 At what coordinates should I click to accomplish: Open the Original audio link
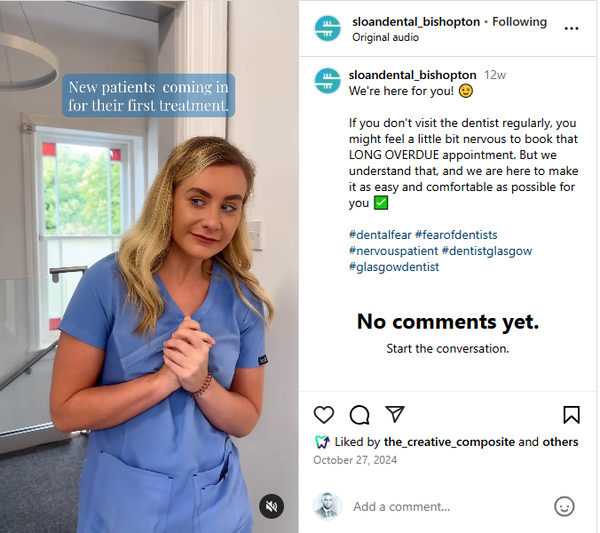pyautogui.click(x=385, y=37)
